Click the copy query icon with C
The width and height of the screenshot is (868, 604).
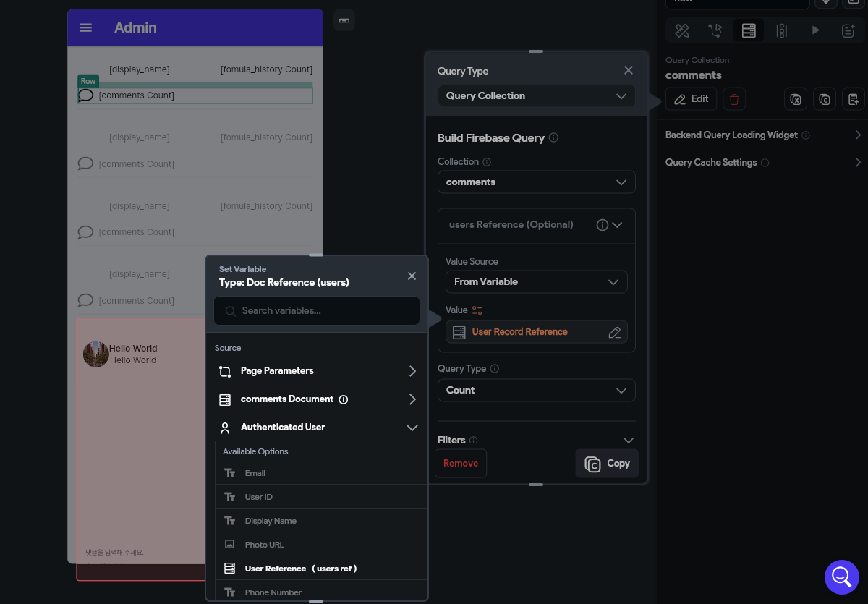pos(825,99)
